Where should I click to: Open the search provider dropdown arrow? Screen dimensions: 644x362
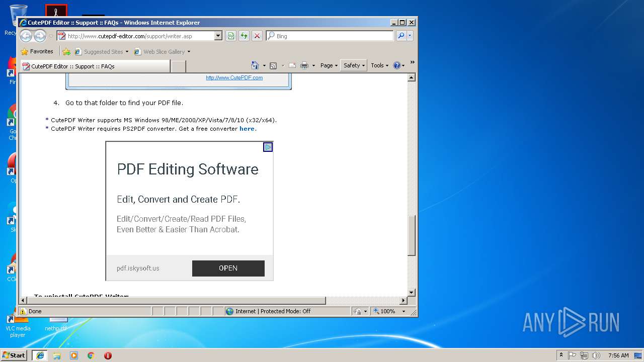click(x=410, y=36)
